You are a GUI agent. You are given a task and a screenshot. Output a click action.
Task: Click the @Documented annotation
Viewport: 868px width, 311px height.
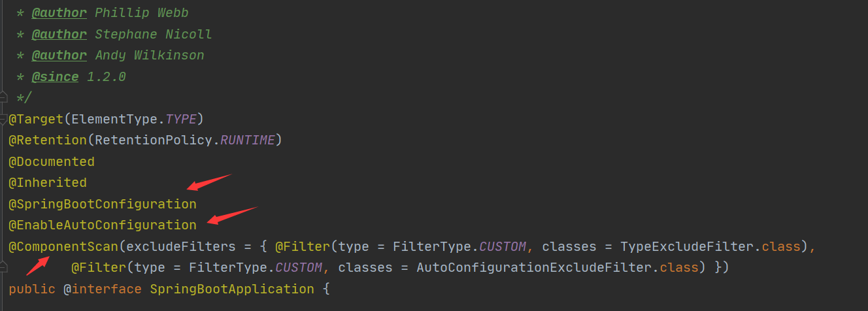click(x=51, y=161)
